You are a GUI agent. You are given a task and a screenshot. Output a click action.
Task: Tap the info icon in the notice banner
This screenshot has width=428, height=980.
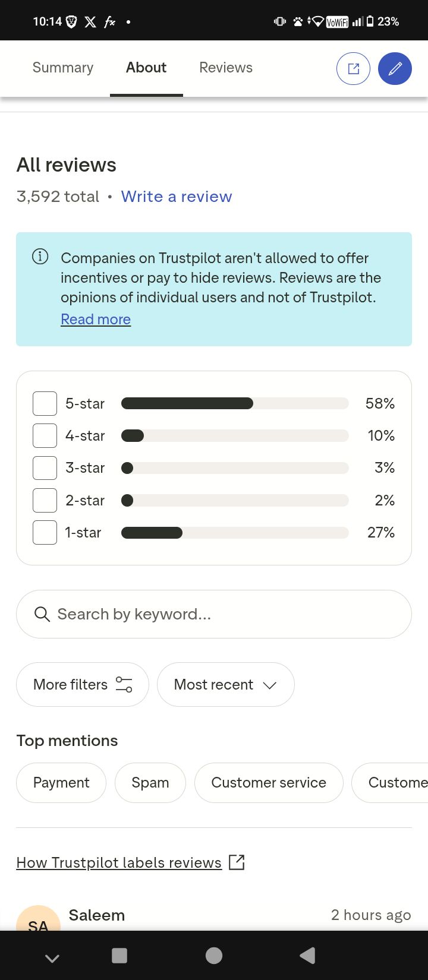(40, 257)
